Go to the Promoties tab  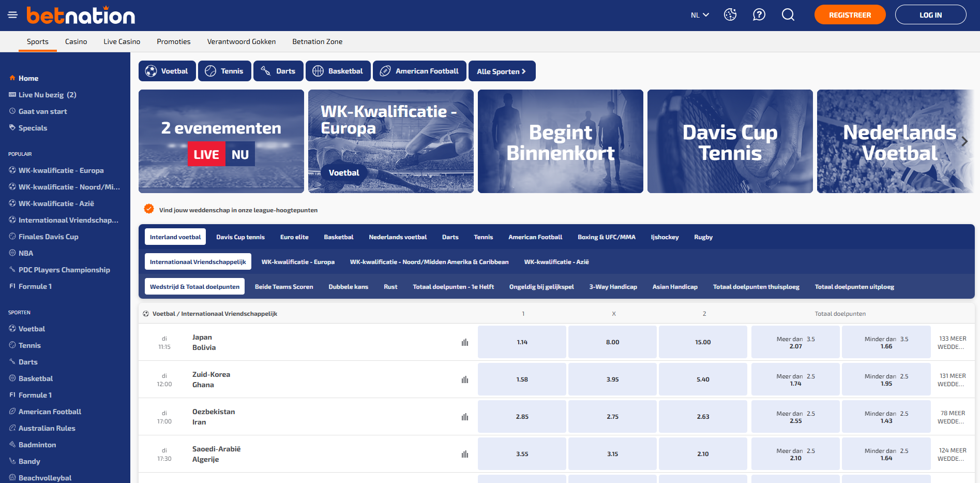(x=174, y=41)
